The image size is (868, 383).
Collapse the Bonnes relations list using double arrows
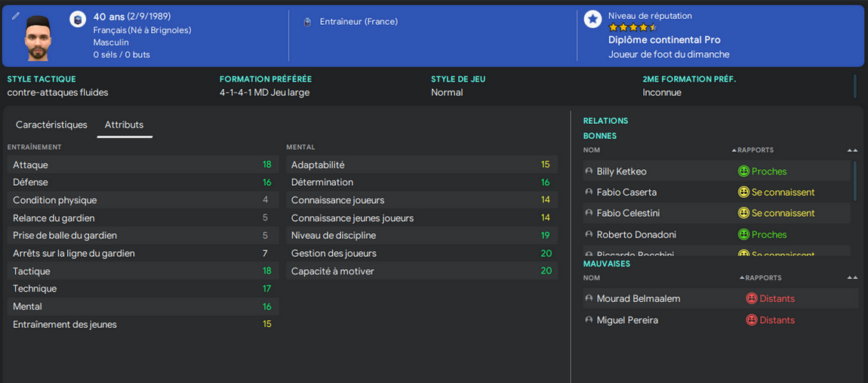pos(852,150)
